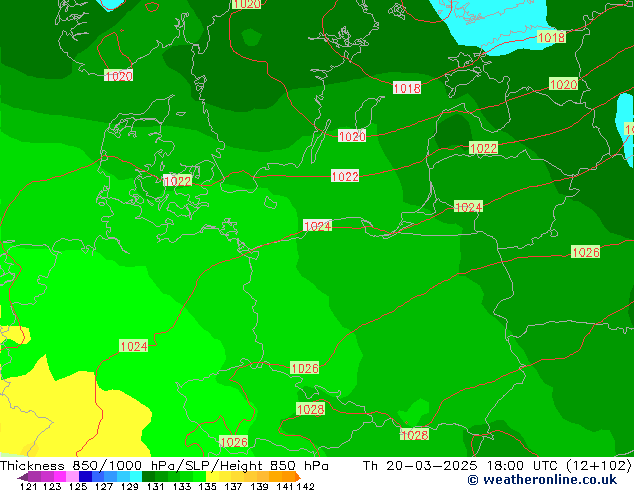Click legend value 135
This screenshot has height=490, width=634.
(x=207, y=486)
